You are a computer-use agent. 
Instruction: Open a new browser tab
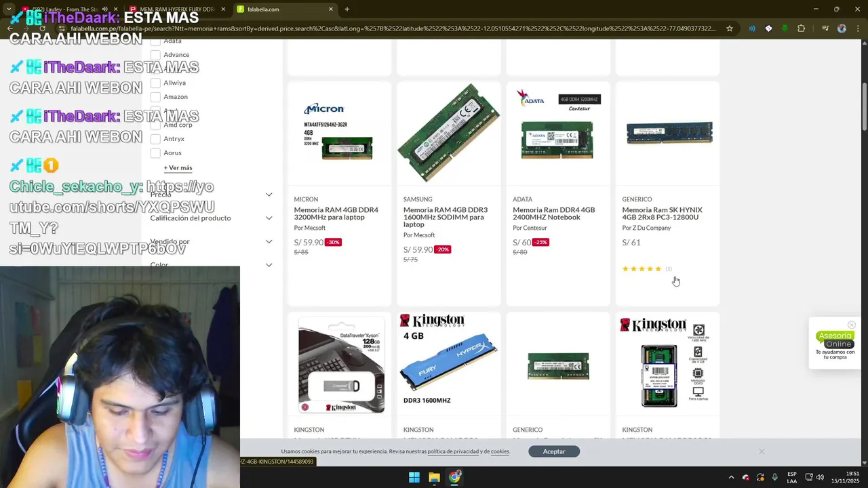(x=347, y=9)
